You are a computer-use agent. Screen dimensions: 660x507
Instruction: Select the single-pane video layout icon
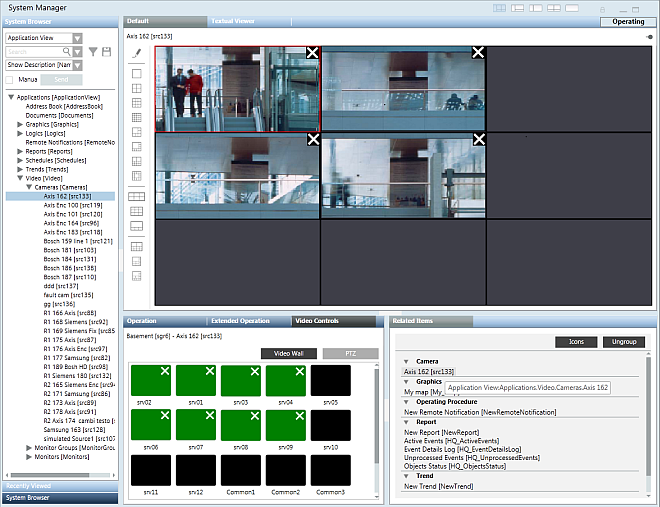coord(137,74)
